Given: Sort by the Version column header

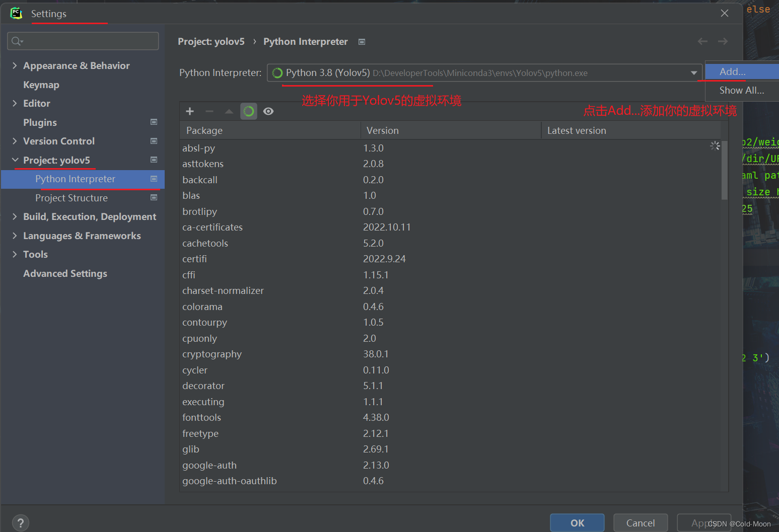Looking at the screenshot, I should [451, 130].
